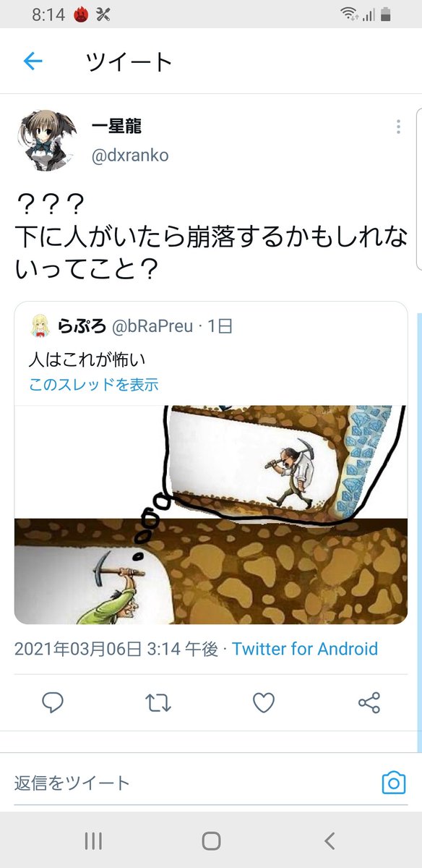Click the Twitter for Android source link
The image size is (422, 868).
(305, 649)
